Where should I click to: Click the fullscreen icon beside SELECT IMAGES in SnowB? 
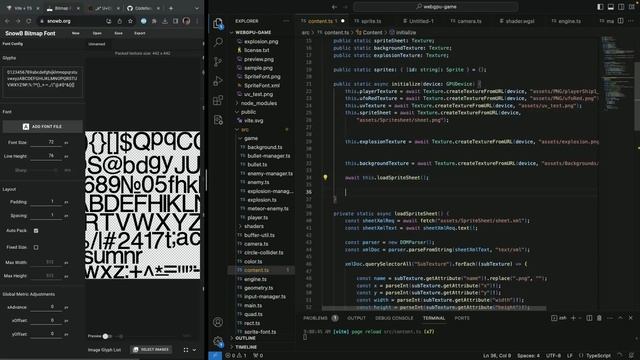(x=186, y=350)
